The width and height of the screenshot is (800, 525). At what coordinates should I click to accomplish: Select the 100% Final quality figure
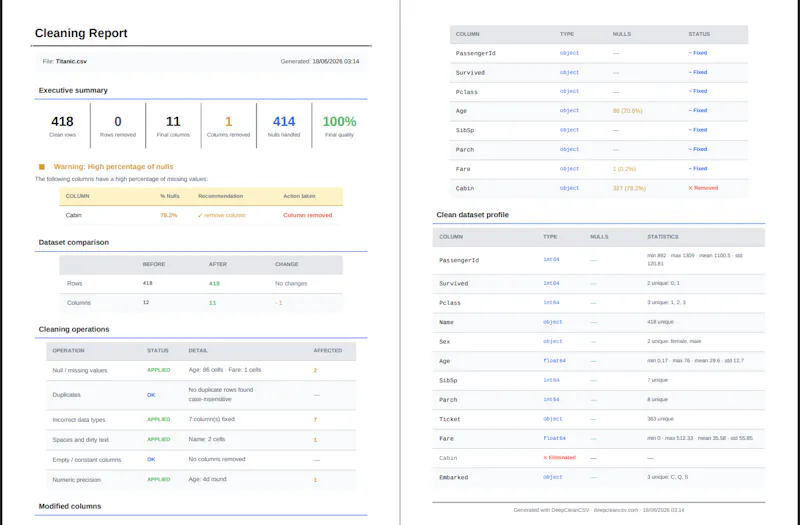click(x=339, y=121)
